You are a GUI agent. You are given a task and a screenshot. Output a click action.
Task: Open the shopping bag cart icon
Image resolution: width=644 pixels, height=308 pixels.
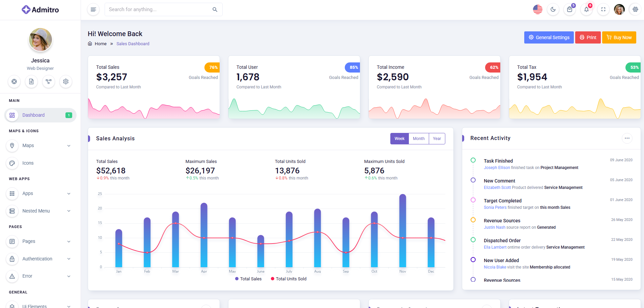[x=570, y=9]
